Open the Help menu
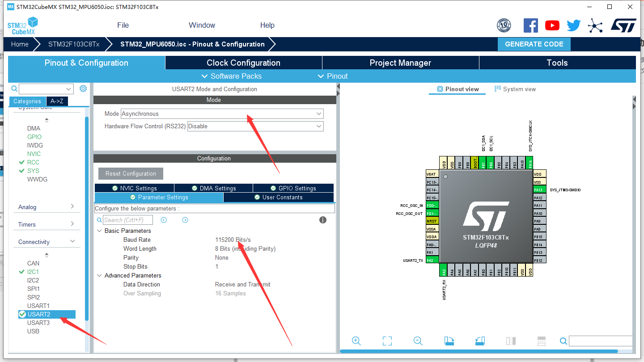 pos(267,25)
